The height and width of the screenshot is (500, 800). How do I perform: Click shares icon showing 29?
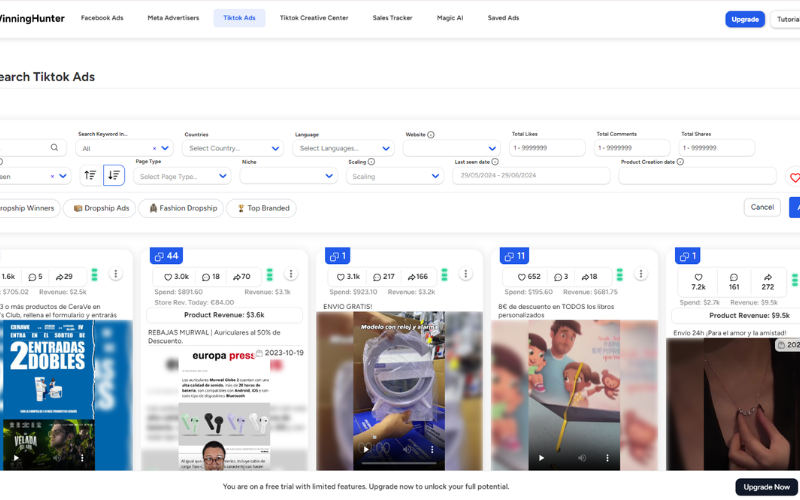coord(60,277)
